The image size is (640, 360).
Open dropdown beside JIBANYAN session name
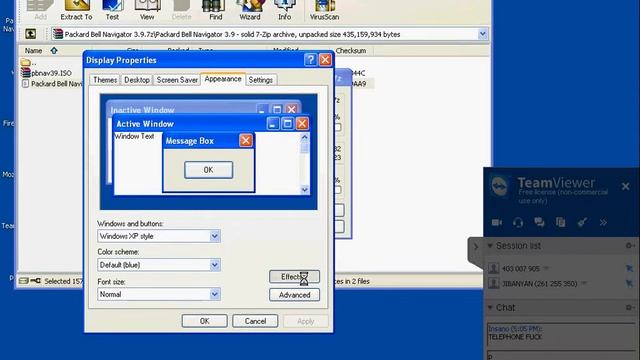584,283
